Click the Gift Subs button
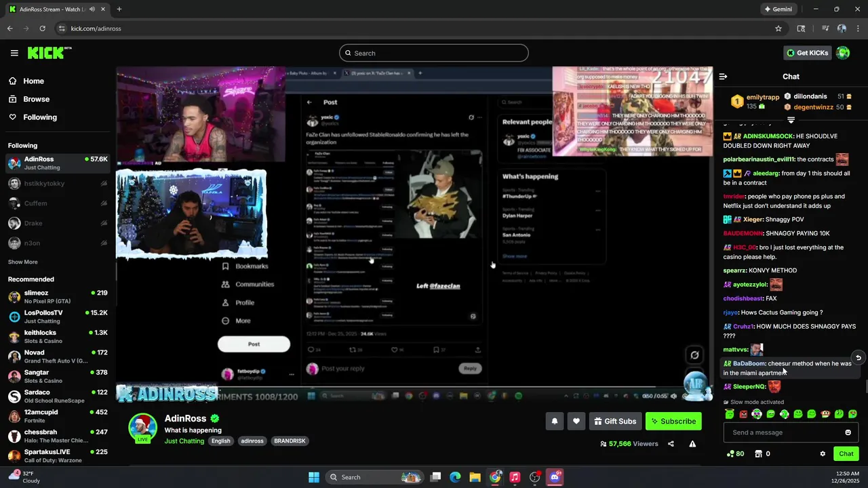Viewport: 868px width, 488px height. [615, 421]
